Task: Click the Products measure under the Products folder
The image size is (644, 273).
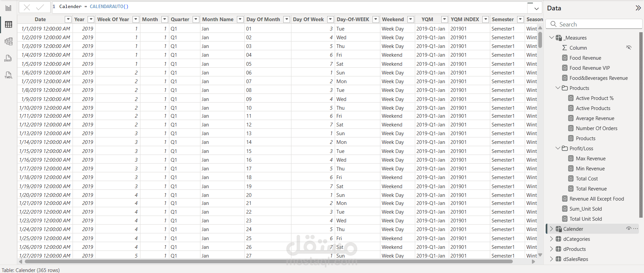Action: coord(586,139)
